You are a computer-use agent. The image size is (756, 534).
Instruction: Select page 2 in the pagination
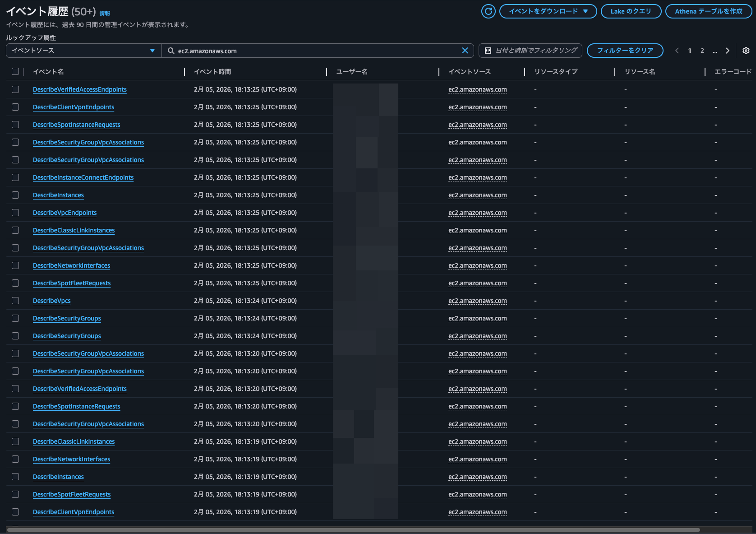coord(702,51)
